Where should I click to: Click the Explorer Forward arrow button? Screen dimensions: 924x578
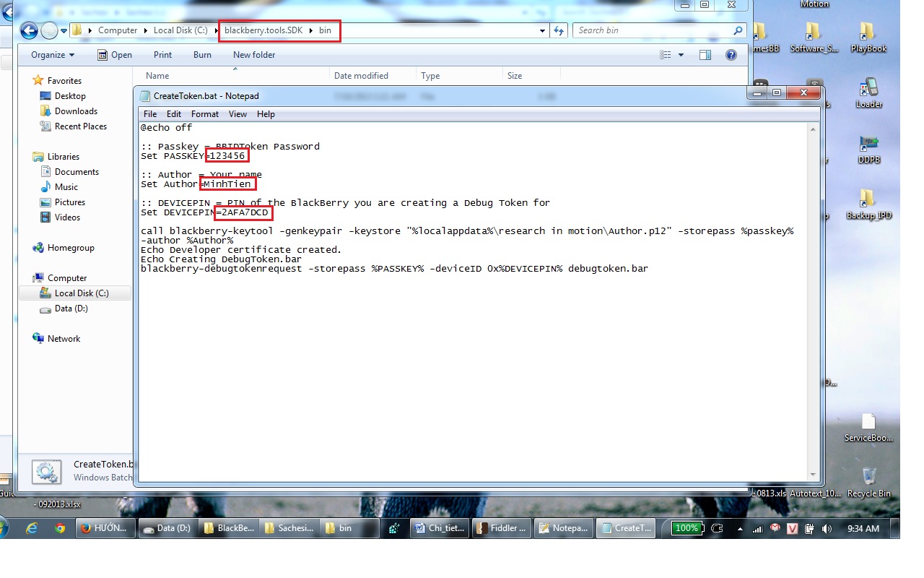(49, 30)
